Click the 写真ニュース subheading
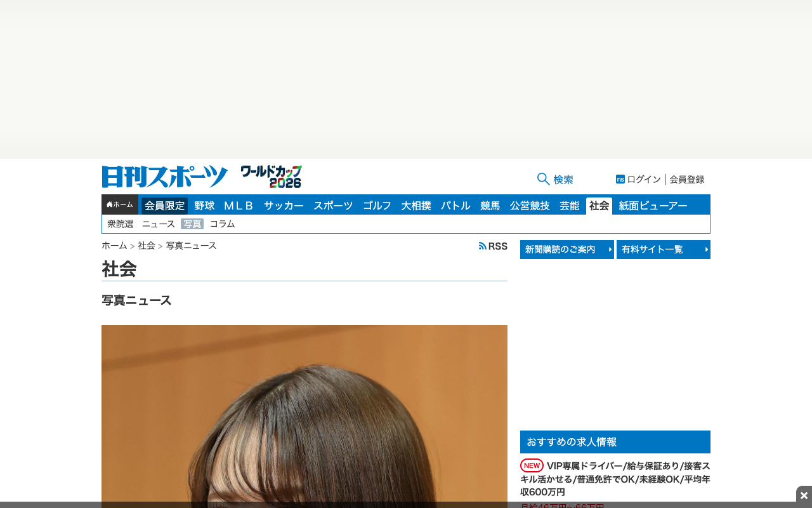The height and width of the screenshot is (508, 812). pyautogui.click(x=136, y=300)
